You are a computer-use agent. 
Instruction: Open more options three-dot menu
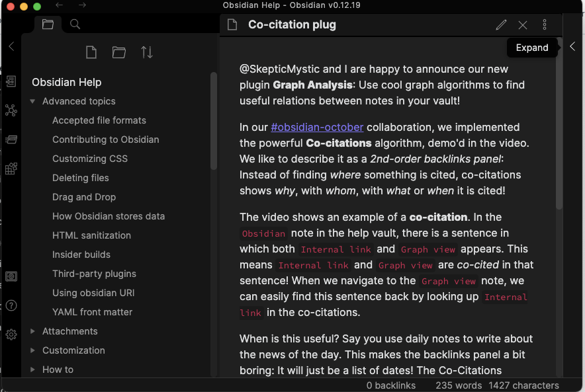tap(545, 24)
